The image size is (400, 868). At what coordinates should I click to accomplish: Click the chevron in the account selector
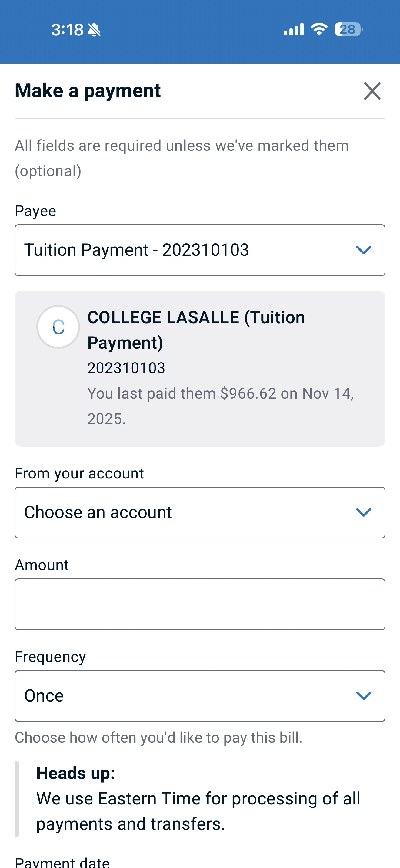pos(364,512)
